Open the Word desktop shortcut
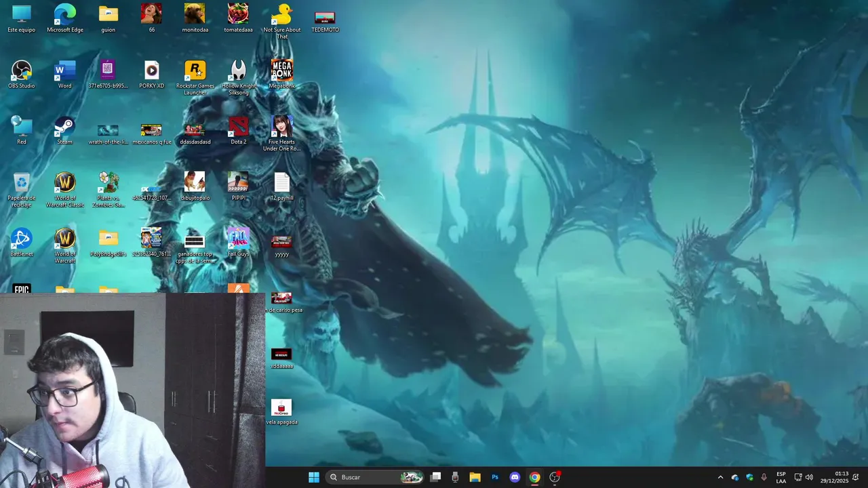The image size is (868, 488). (65, 75)
